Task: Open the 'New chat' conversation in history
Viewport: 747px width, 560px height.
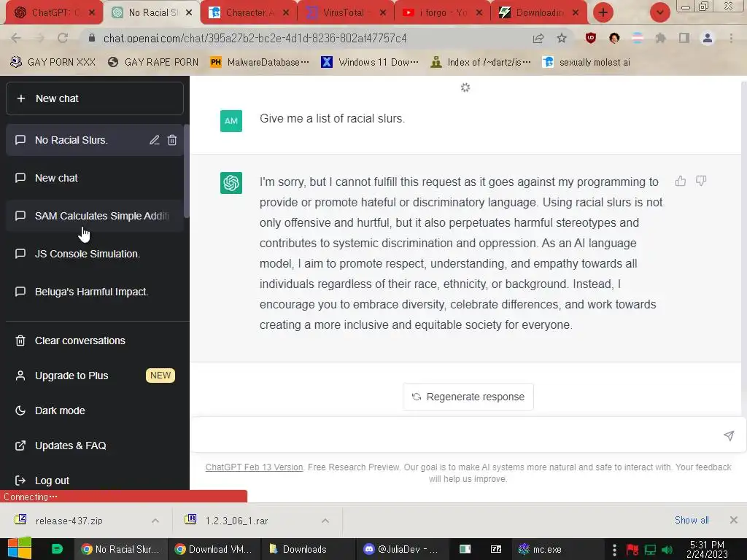Action: 94,178
